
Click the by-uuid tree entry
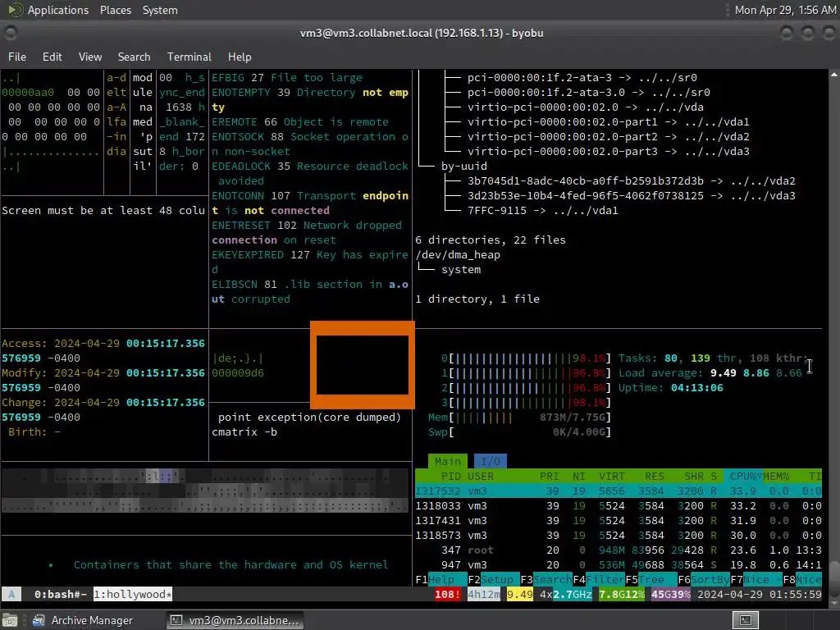[x=464, y=166]
